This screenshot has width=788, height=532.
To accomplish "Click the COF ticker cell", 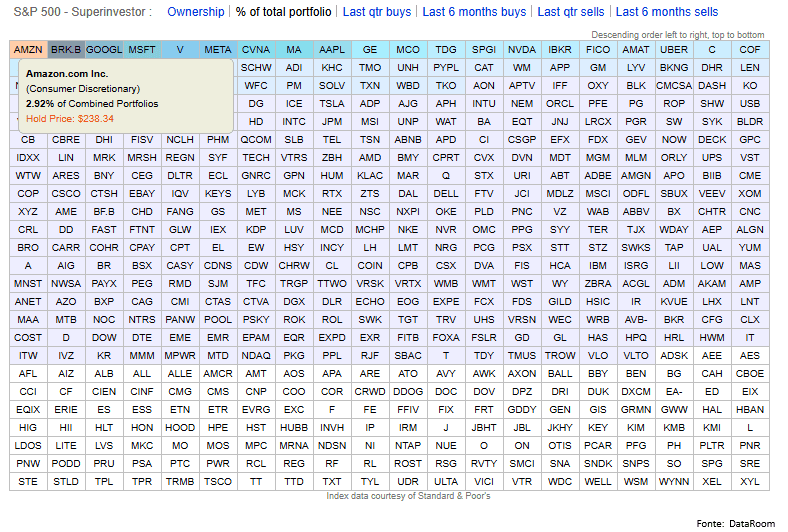I will [x=750, y=50].
